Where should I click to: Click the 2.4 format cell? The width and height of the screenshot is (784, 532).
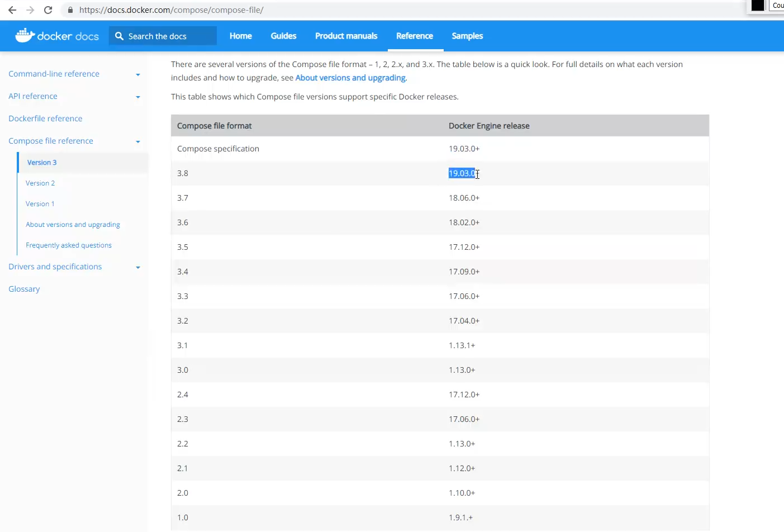(183, 395)
